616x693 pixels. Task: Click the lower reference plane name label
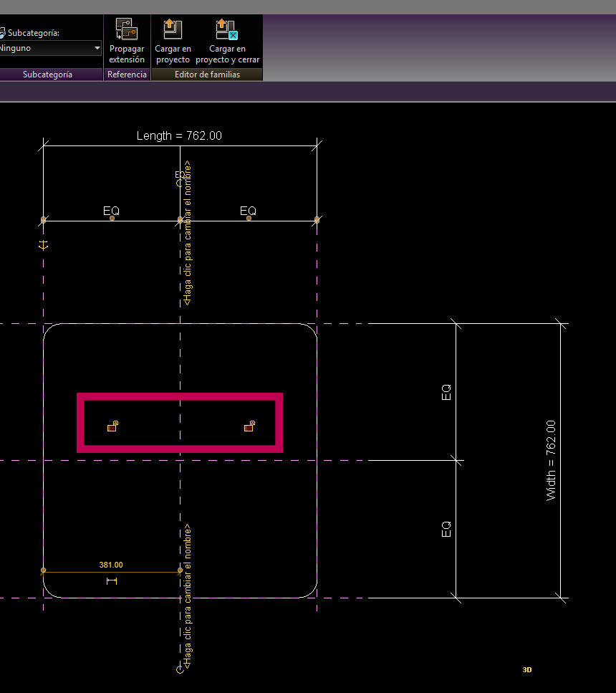(x=188, y=596)
